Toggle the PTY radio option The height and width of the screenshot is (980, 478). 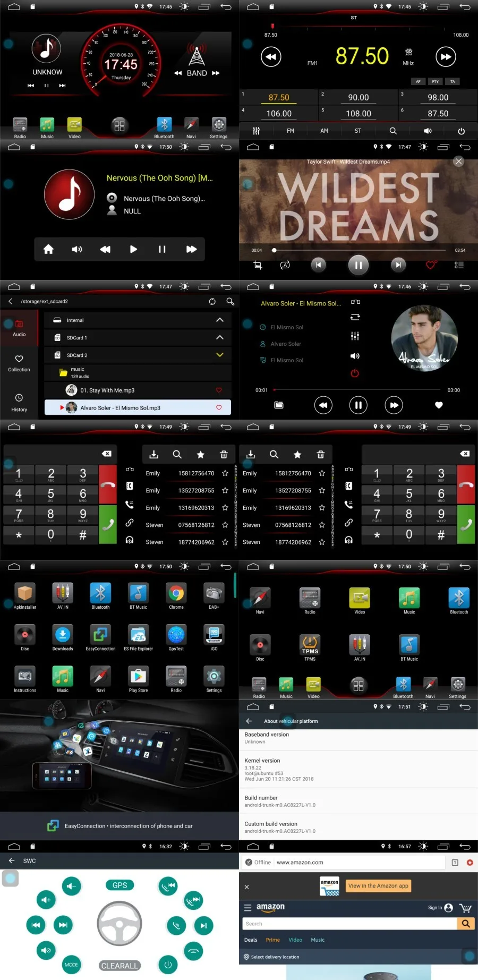pos(435,82)
